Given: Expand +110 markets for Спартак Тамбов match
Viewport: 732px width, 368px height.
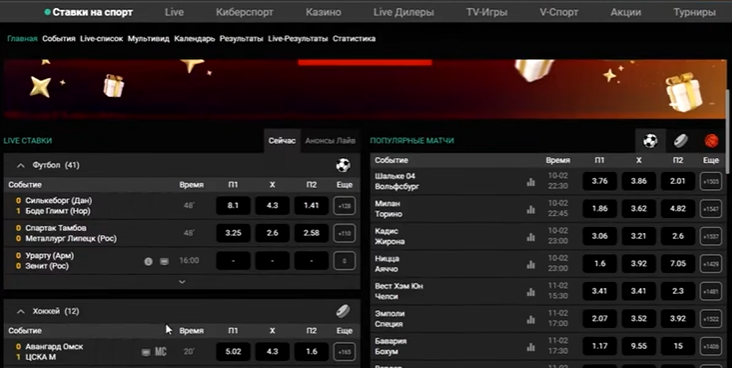Looking at the screenshot, I should tap(345, 234).
